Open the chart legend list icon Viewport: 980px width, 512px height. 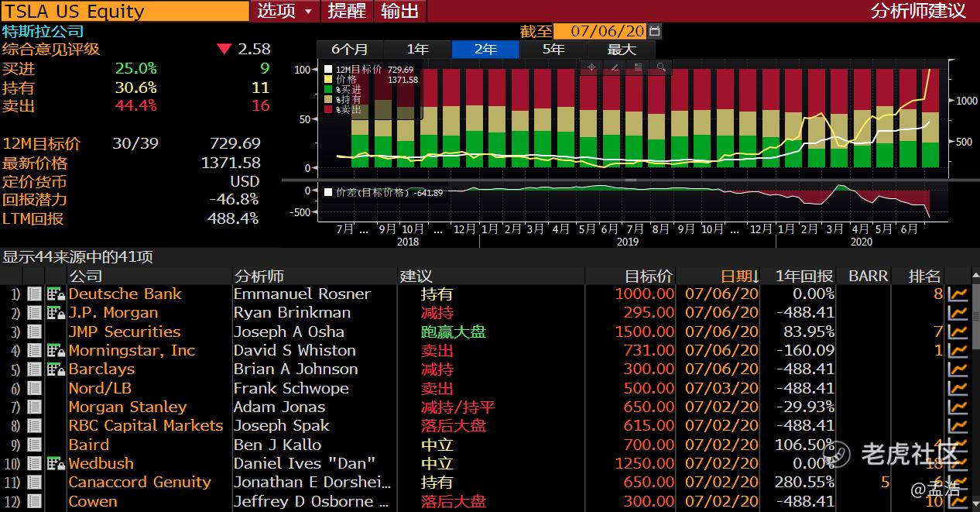pyautogui.click(x=638, y=67)
